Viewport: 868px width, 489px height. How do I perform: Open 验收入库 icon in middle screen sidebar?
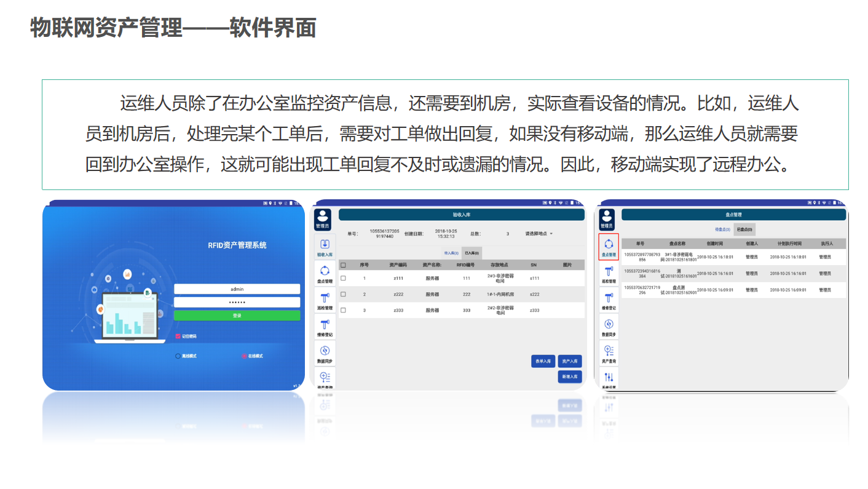[x=325, y=246]
